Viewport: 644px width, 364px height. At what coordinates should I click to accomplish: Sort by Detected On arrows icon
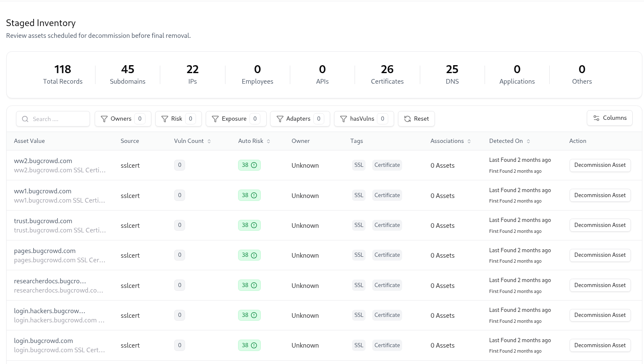(x=528, y=141)
